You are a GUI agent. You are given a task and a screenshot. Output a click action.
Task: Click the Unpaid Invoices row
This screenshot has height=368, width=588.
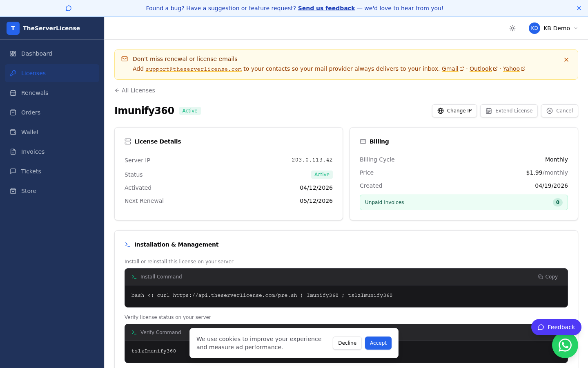(464, 202)
